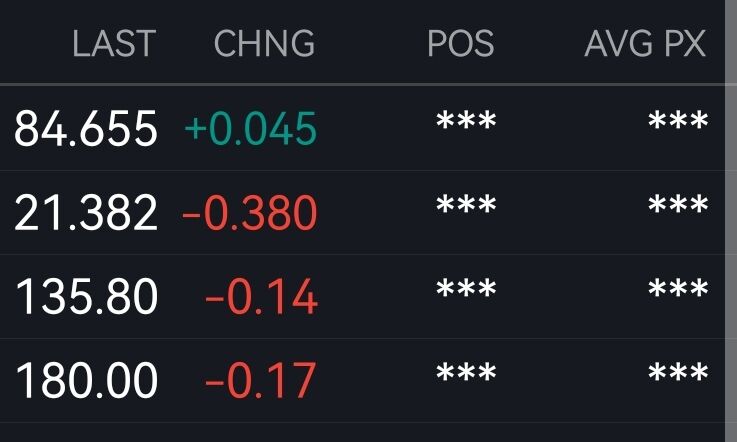Select the last price 21.382
Image resolution: width=737 pixels, height=442 pixels.
tap(86, 213)
